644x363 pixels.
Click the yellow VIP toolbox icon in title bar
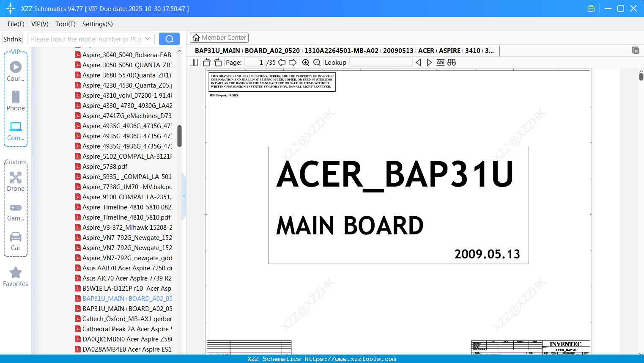point(591,8)
